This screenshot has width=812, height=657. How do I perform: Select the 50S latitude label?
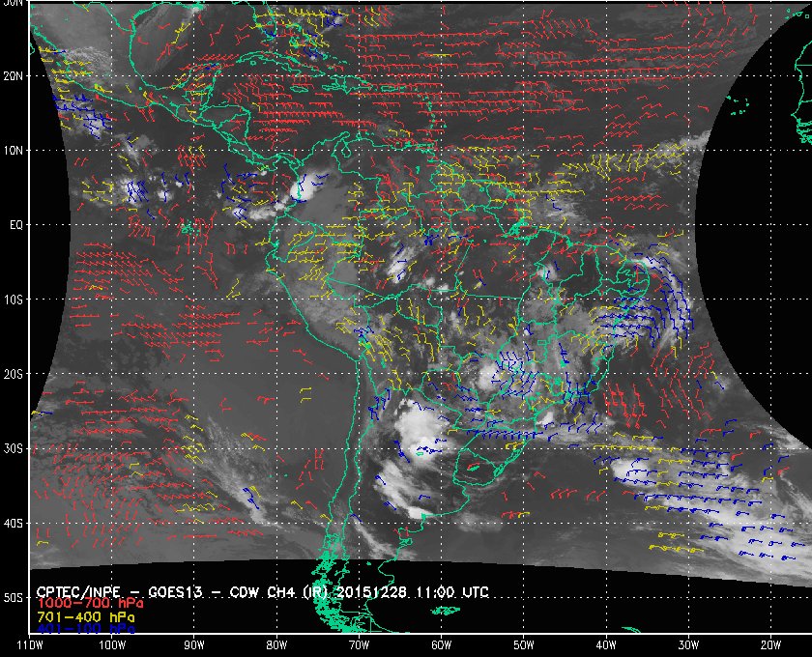pyautogui.click(x=13, y=598)
